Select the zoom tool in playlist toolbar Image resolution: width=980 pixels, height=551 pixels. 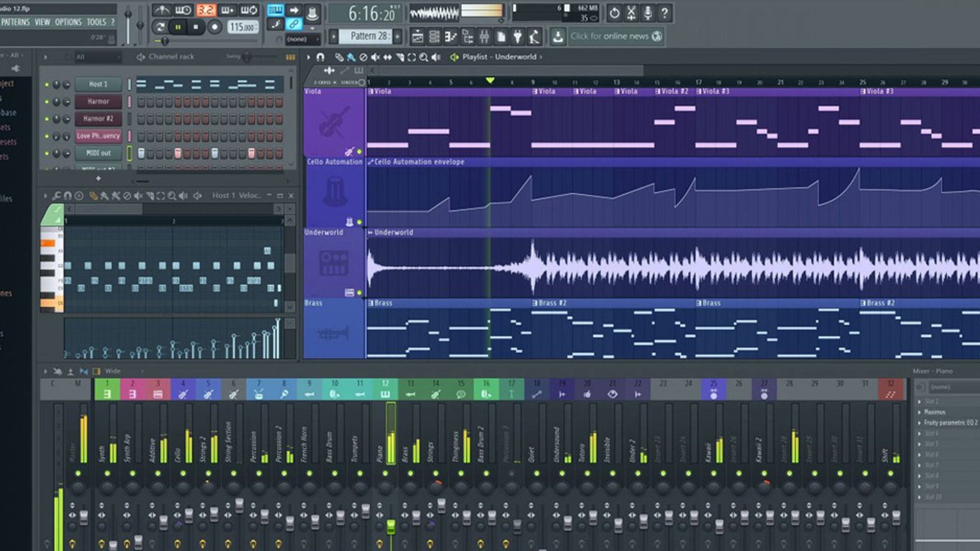(423, 57)
